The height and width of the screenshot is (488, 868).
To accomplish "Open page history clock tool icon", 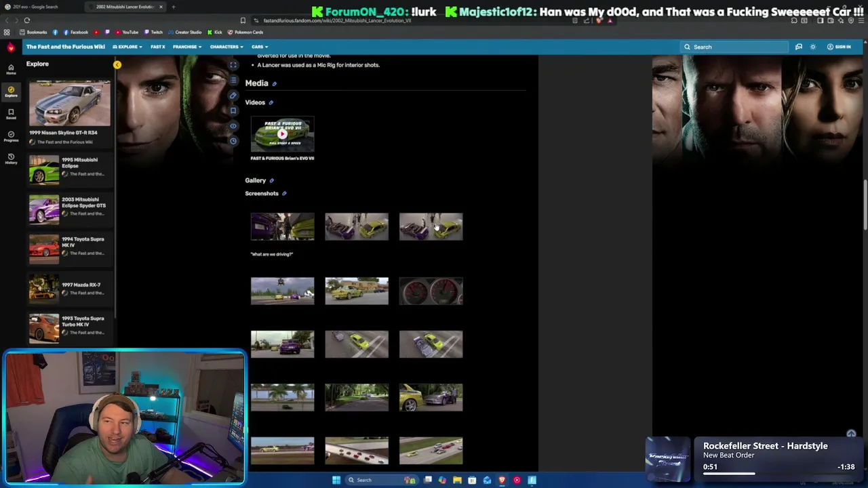I will (x=233, y=141).
